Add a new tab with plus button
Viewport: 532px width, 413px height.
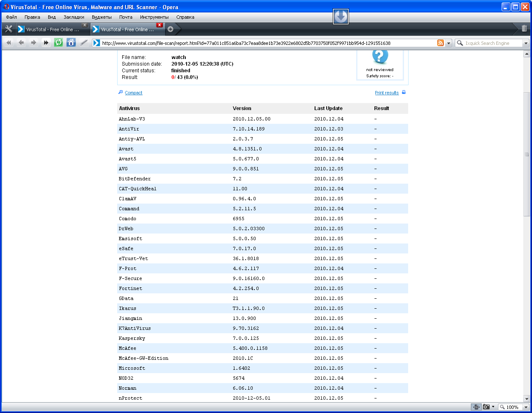(x=170, y=29)
